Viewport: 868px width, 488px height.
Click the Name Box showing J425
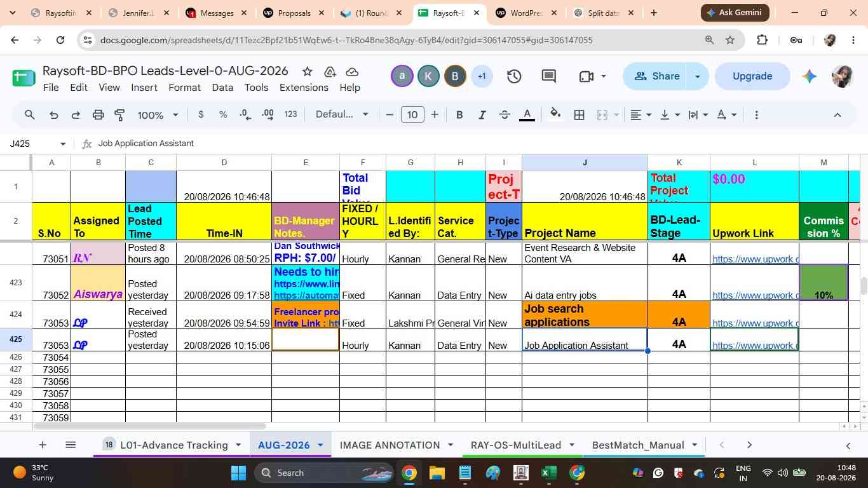coord(36,144)
